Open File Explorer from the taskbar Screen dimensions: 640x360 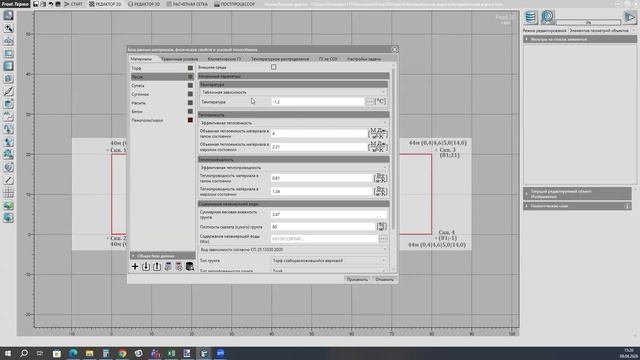point(89,353)
